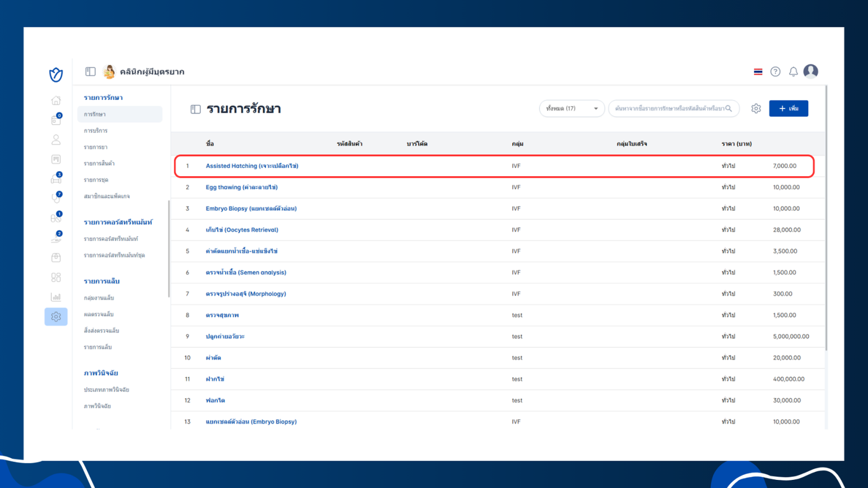Open the help question mark icon
This screenshot has height=488, width=868.
(x=775, y=72)
